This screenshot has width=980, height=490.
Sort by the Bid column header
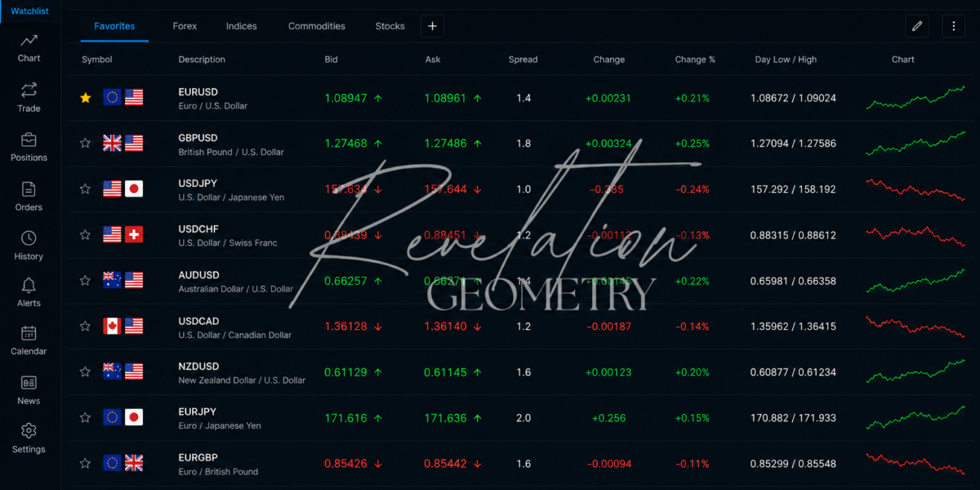[331, 60]
